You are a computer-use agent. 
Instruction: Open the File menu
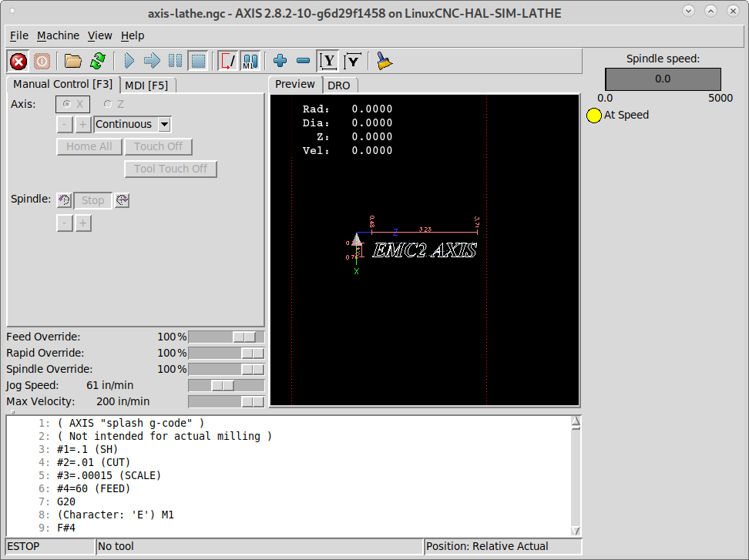tap(19, 35)
